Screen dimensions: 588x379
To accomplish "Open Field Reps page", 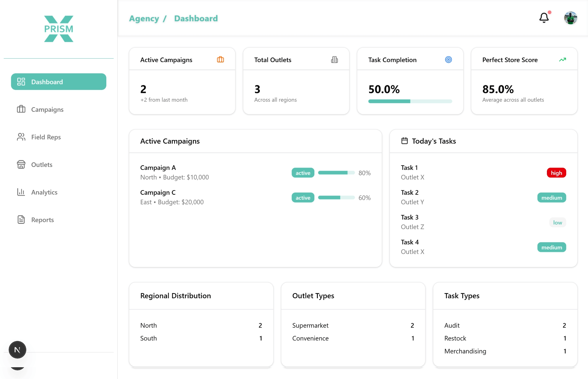I will (46, 137).
